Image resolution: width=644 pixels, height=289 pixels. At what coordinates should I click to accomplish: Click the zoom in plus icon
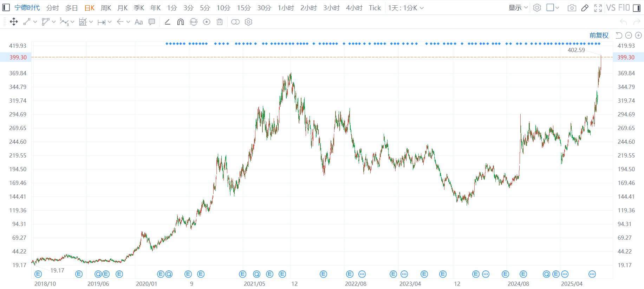pyautogui.click(x=638, y=35)
